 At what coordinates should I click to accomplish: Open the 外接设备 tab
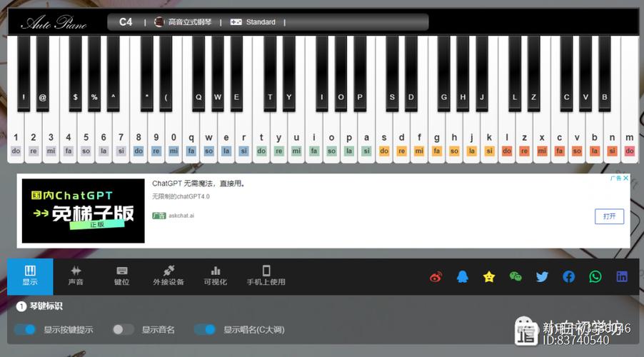(x=168, y=276)
